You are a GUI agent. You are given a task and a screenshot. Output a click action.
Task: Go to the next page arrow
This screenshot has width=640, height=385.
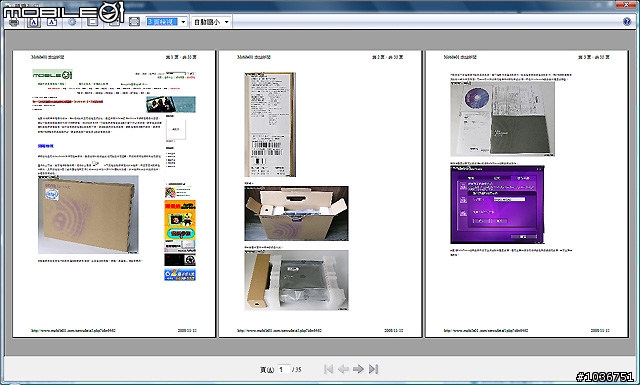click(x=358, y=369)
